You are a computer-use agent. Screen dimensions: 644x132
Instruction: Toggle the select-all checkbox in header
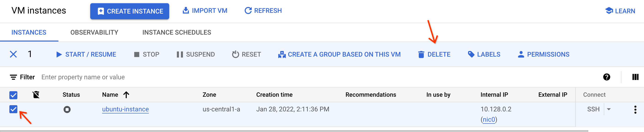(x=13, y=95)
